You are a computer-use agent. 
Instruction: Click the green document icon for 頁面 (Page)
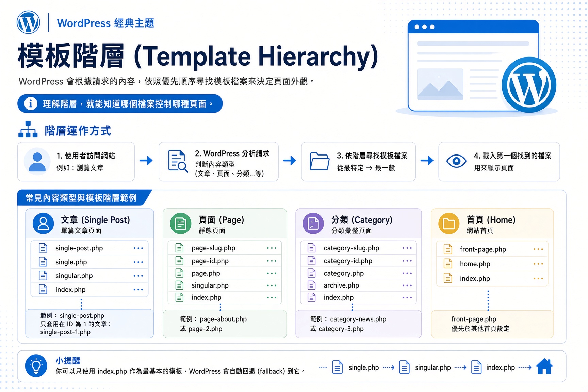point(180,224)
